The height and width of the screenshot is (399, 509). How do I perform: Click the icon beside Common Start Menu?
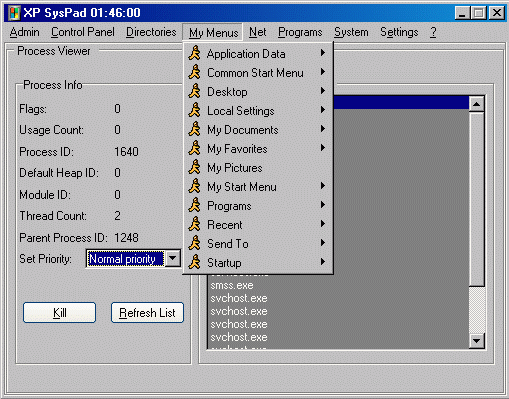click(x=194, y=73)
